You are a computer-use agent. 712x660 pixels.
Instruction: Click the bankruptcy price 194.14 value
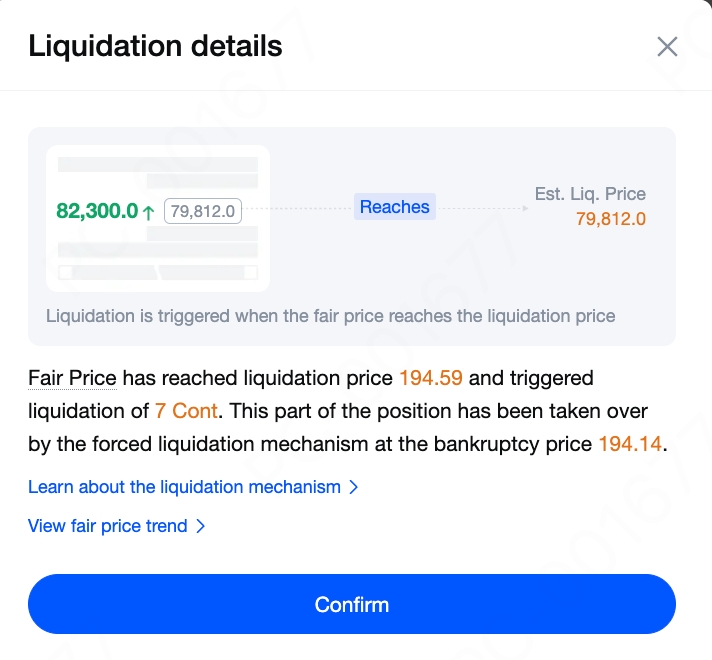pos(630,443)
